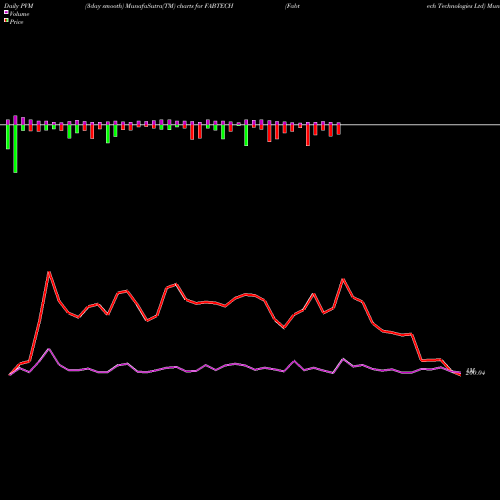Click the Price legend color swatch
The width and height of the screenshot is (500, 500).
(6, 21)
